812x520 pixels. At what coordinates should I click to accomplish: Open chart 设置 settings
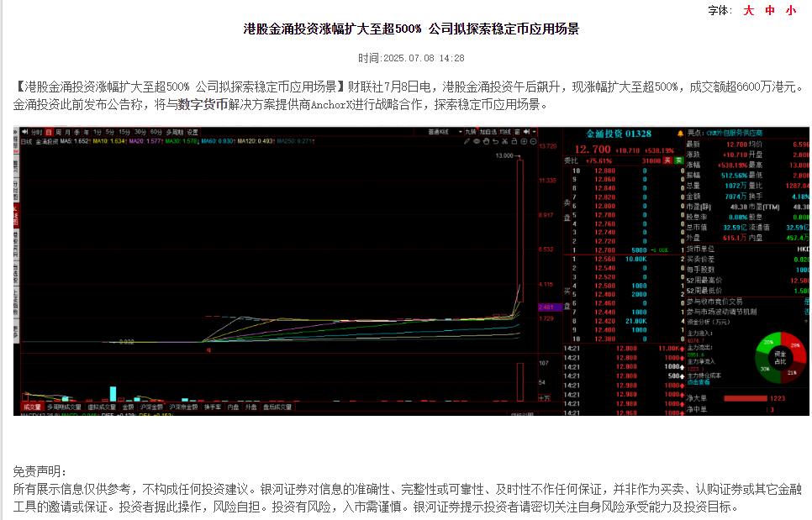(192, 132)
